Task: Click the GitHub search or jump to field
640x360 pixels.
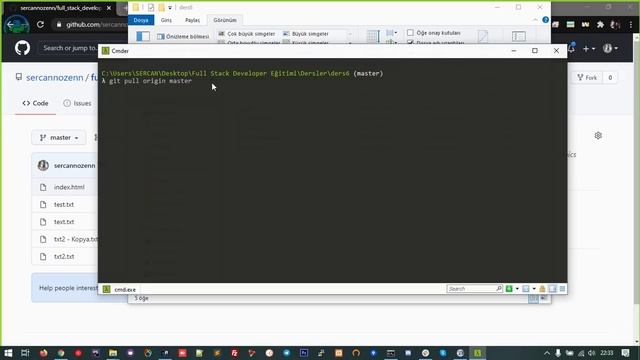Action: [x=69, y=48]
